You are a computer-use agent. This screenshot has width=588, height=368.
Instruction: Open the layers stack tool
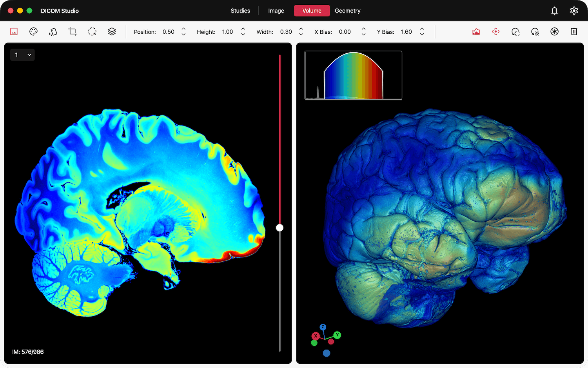coord(112,32)
